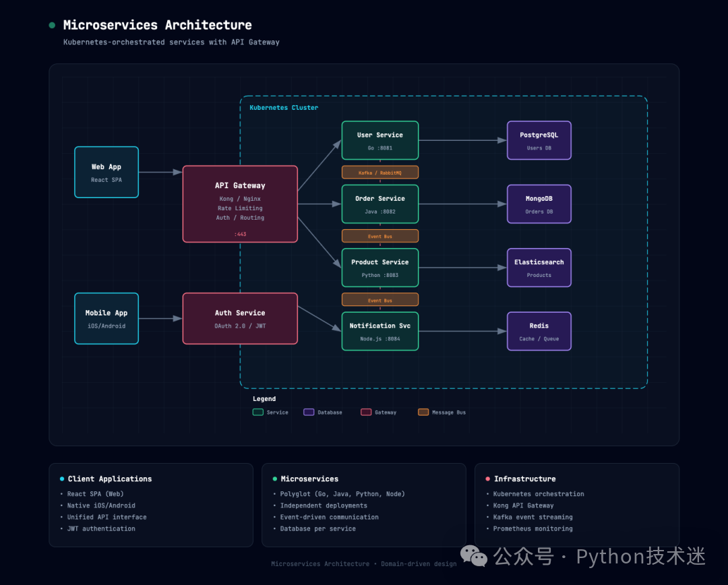Click the "Database per service" bullet

click(x=318, y=529)
